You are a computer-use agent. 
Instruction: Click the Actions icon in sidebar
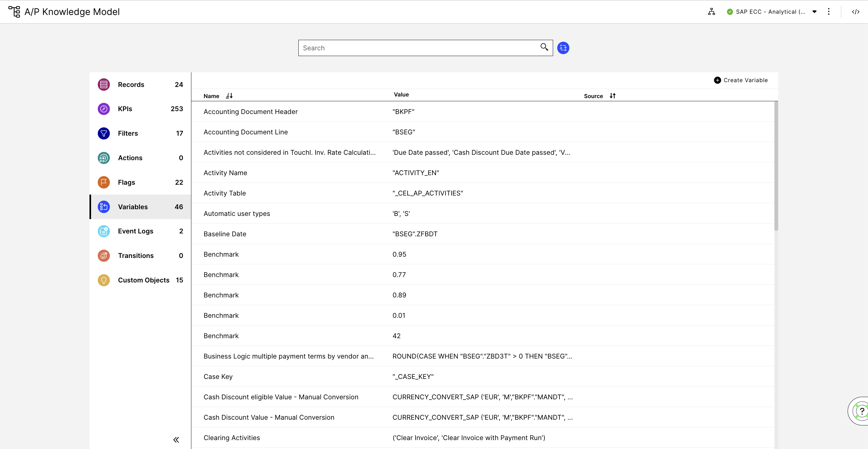click(x=103, y=158)
